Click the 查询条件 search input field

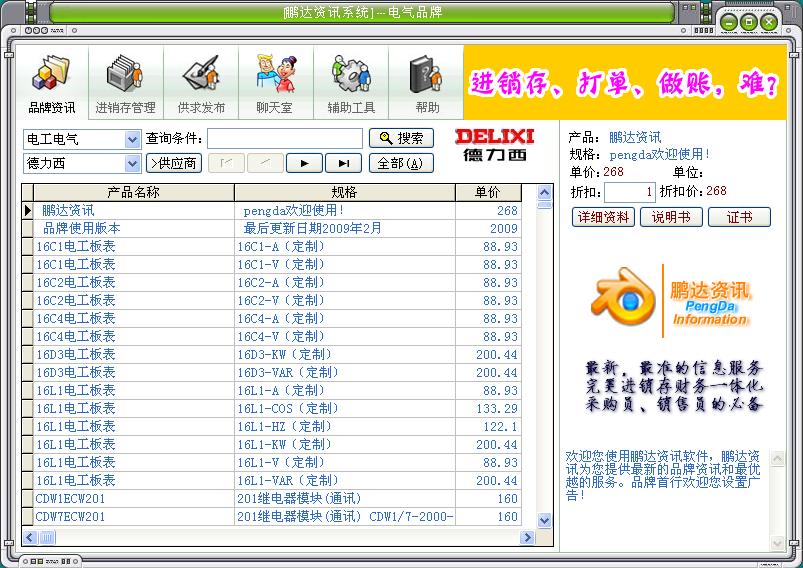[285, 139]
